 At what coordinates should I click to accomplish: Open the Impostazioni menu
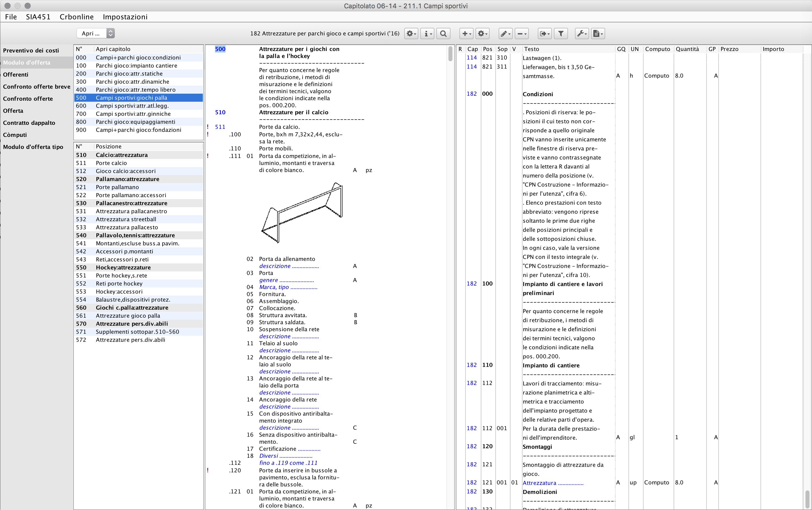pyautogui.click(x=125, y=17)
